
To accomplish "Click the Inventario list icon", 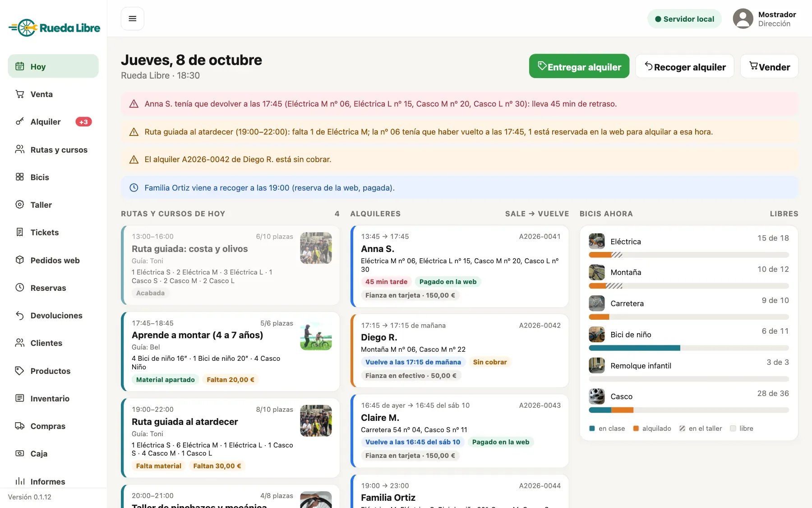I will pyautogui.click(x=20, y=398).
